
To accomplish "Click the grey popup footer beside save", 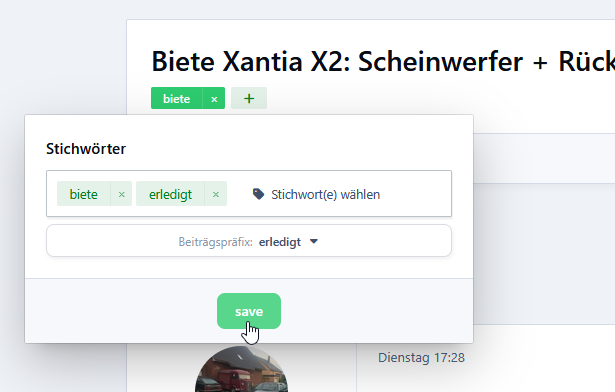I will [353, 311].
